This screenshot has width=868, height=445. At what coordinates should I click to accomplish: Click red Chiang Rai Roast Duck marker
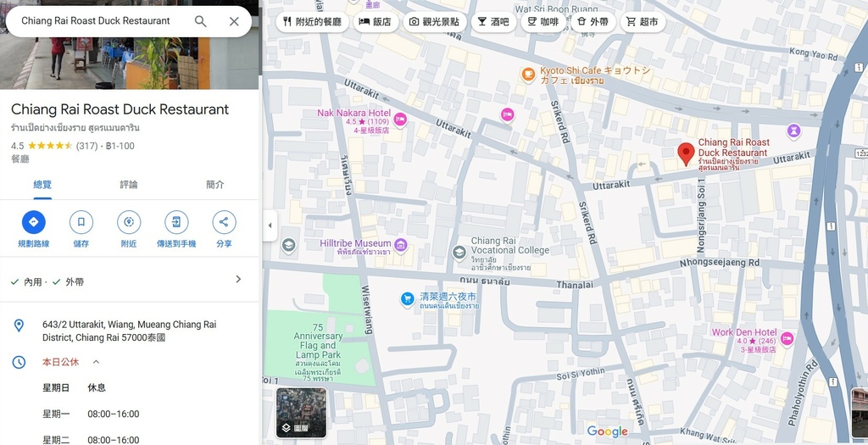coord(686,153)
